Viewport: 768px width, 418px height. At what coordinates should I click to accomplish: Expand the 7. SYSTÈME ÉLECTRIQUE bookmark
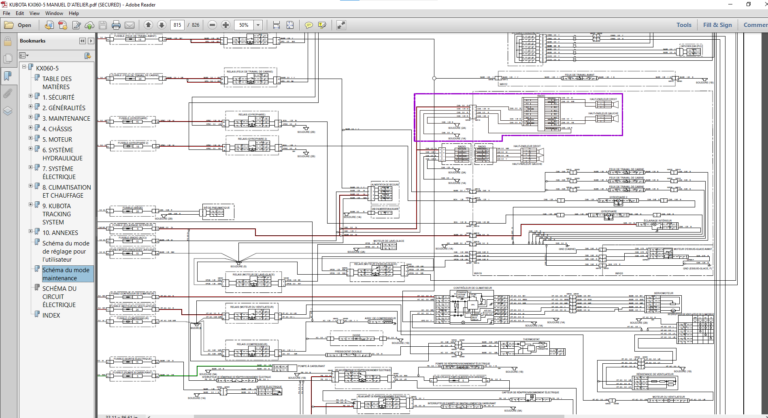click(x=31, y=168)
